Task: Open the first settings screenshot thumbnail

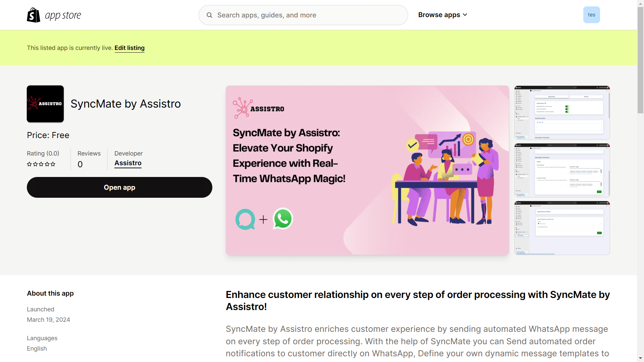Action: (562, 113)
